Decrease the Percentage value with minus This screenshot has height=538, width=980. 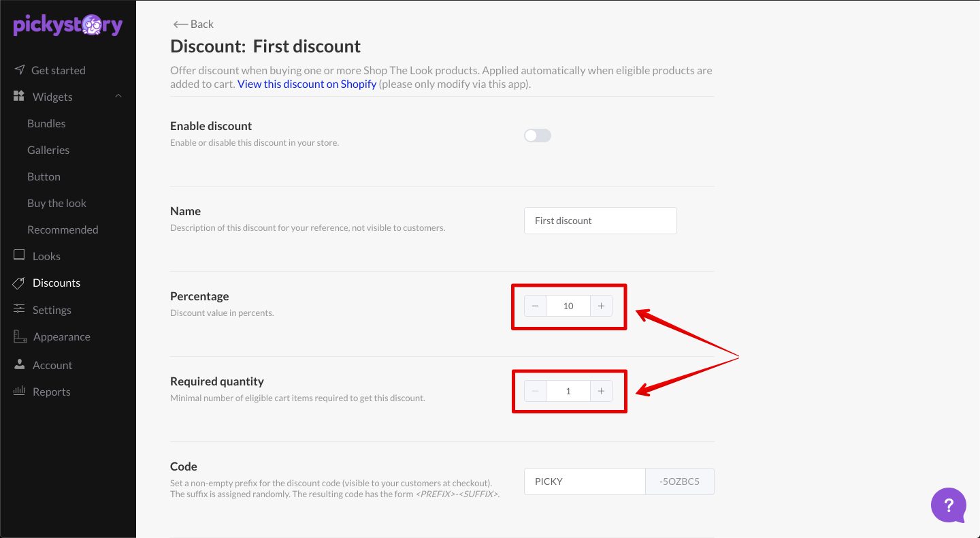[536, 306]
